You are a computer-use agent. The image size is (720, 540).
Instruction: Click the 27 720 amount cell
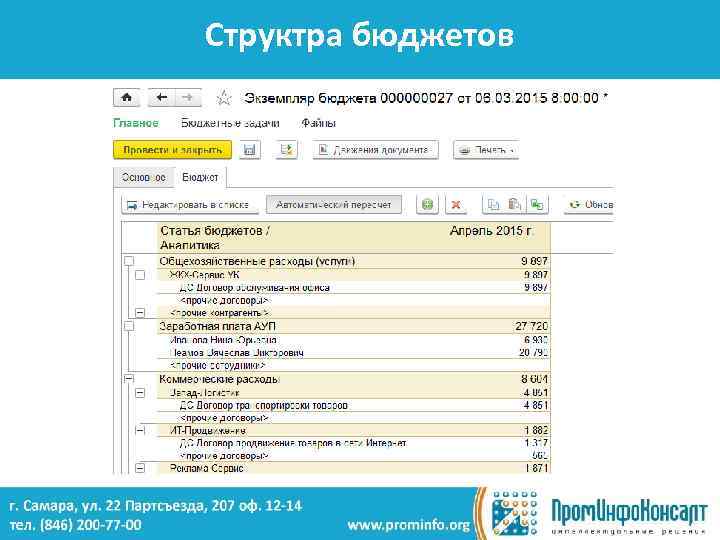[x=531, y=326]
